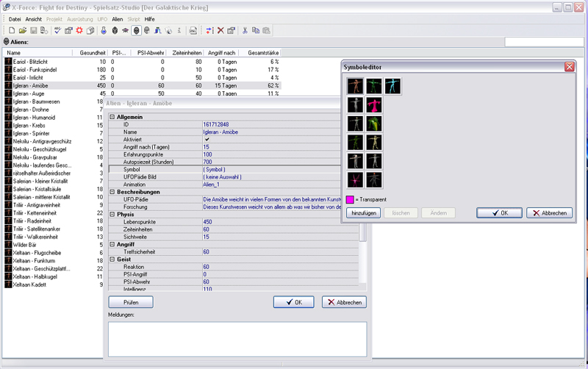Click the red X delete toolbar icon
This screenshot has height=369, width=588.
[x=220, y=30]
